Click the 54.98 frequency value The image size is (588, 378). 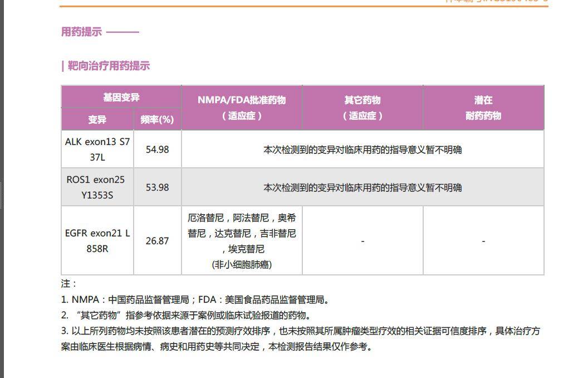[x=157, y=149]
